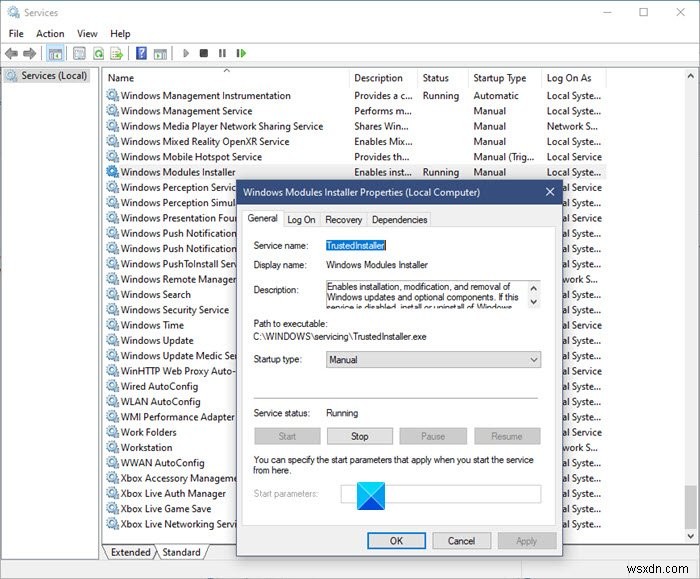Click gear icon of Windows Time

(x=112, y=325)
